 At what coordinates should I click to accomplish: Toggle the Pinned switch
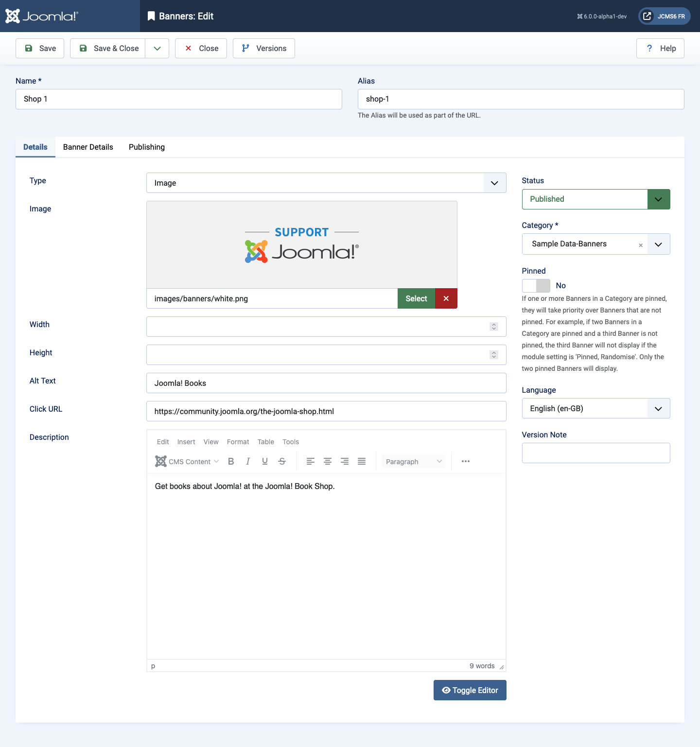[x=536, y=286]
